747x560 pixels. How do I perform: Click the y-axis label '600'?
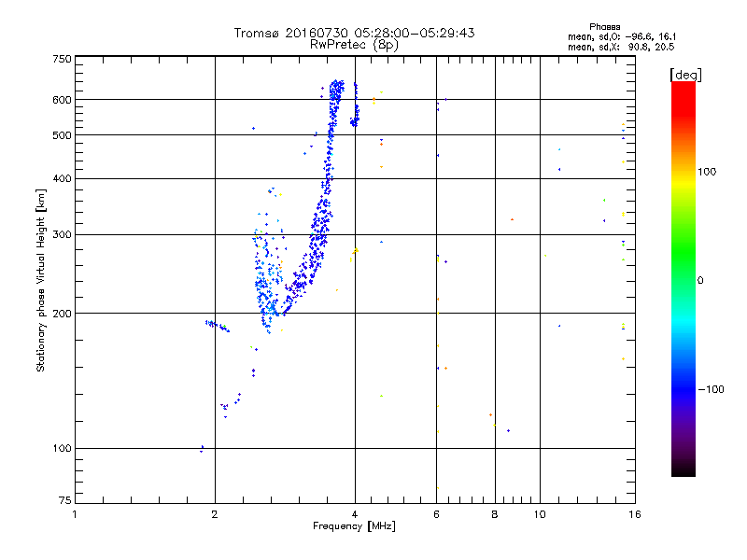62,100
